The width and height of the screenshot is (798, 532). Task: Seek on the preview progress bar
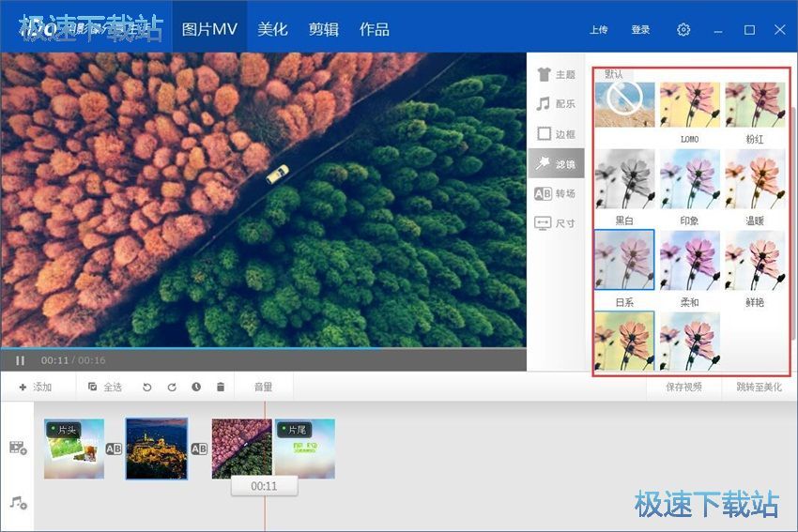(263, 349)
